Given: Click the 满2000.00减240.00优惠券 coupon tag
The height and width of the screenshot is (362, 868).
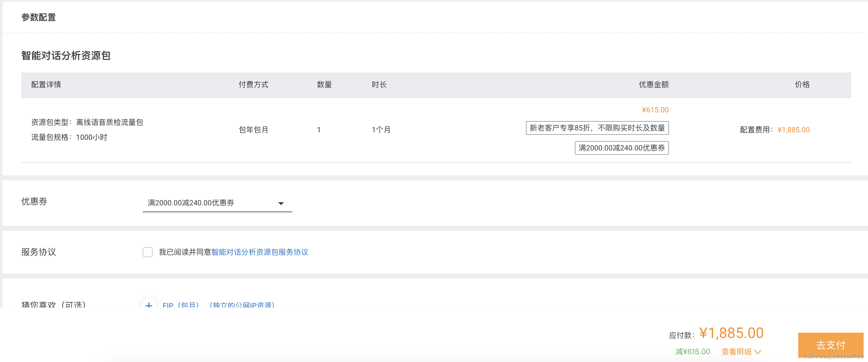Looking at the screenshot, I should [x=622, y=148].
